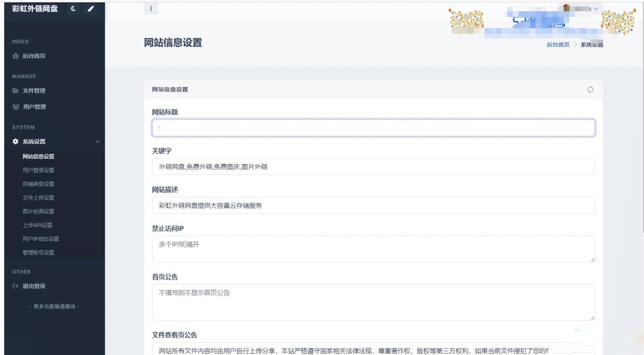Click the gear icon for 系统设置

click(16, 142)
